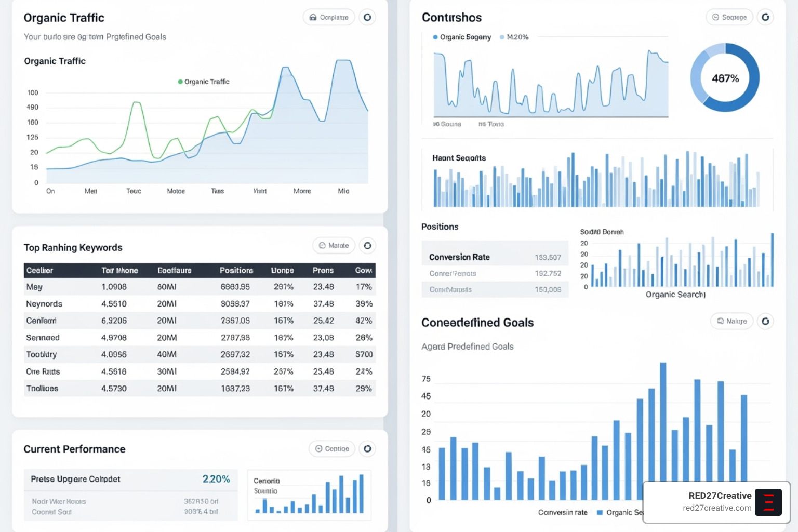Click the refresh icon in the 467% donut card
Viewport: 798px width, 532px height.
[x=765, y=17]
